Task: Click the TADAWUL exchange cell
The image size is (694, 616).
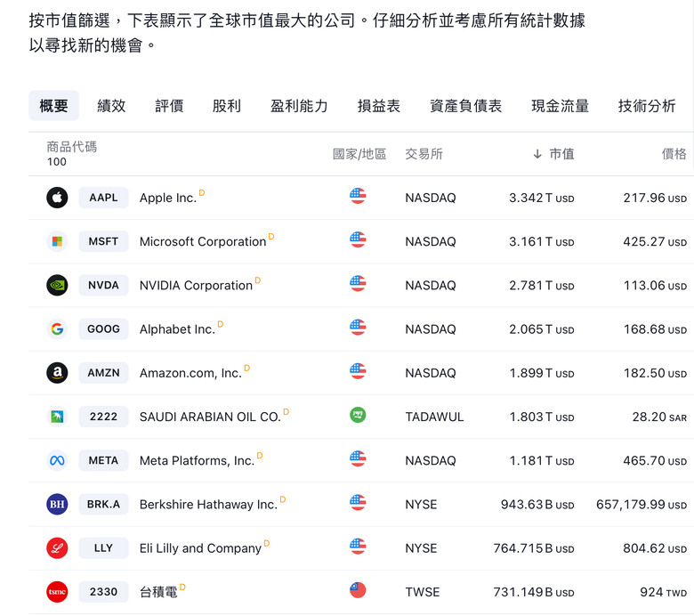Action: tap(434, 417)
